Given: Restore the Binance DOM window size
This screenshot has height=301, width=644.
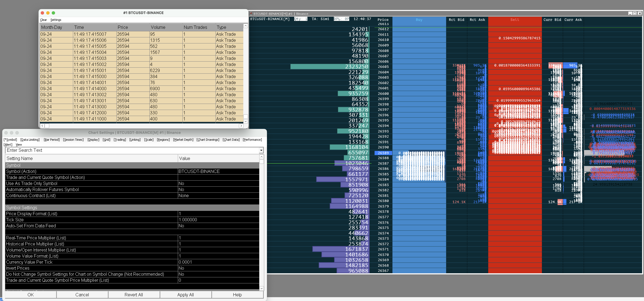Looking at the screenshot, I should click(635, 13).
